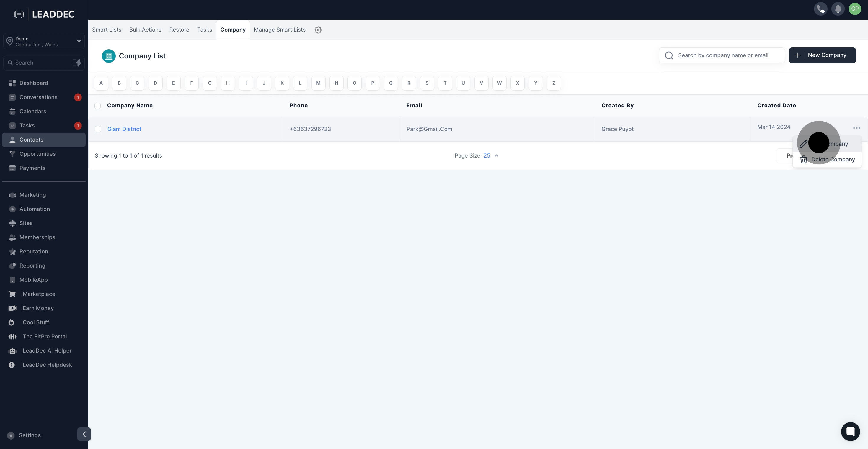Click the Automation play icon

(x=12, y=209)
